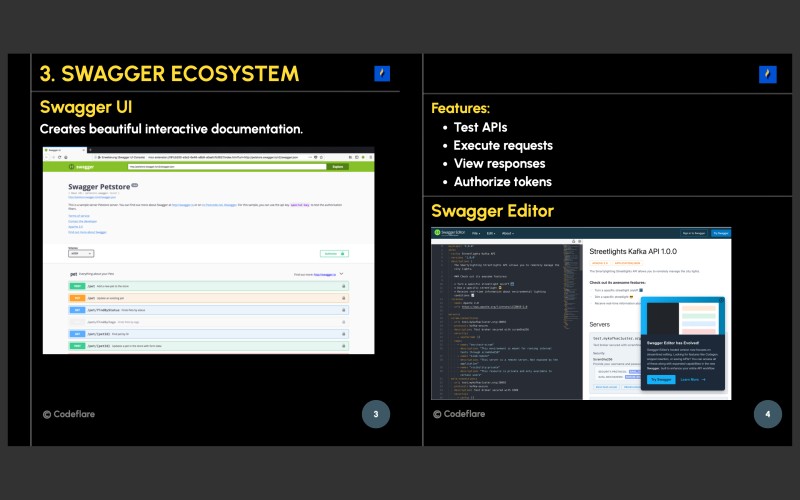Click the green Explore button

[338, 167]
